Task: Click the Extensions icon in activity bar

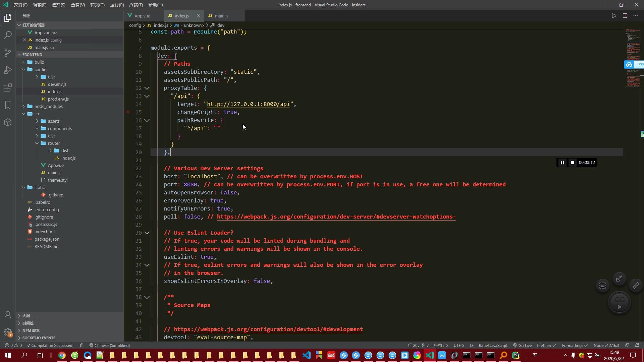Action: pyautogui.click(x=7, y=87)
